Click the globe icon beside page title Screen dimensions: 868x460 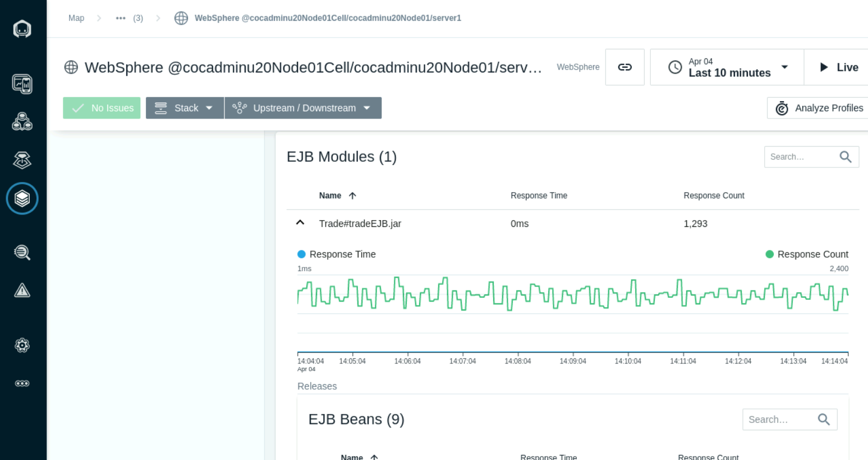(71, 67)
